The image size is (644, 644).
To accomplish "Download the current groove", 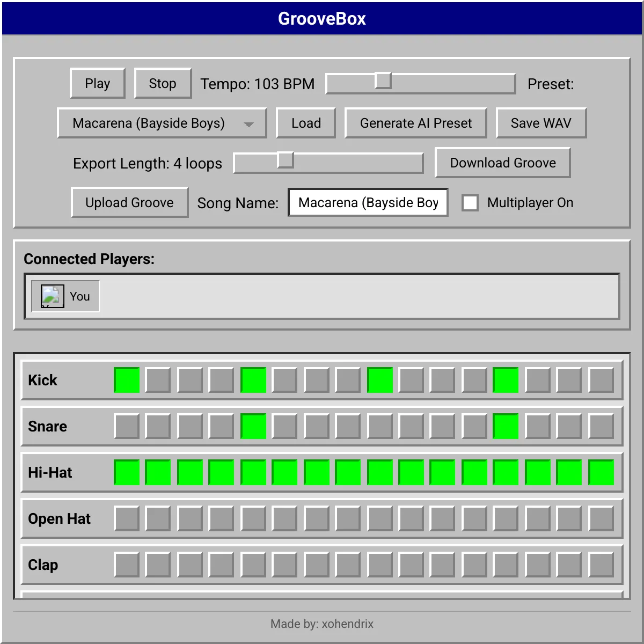I will [x=502, y=163].
